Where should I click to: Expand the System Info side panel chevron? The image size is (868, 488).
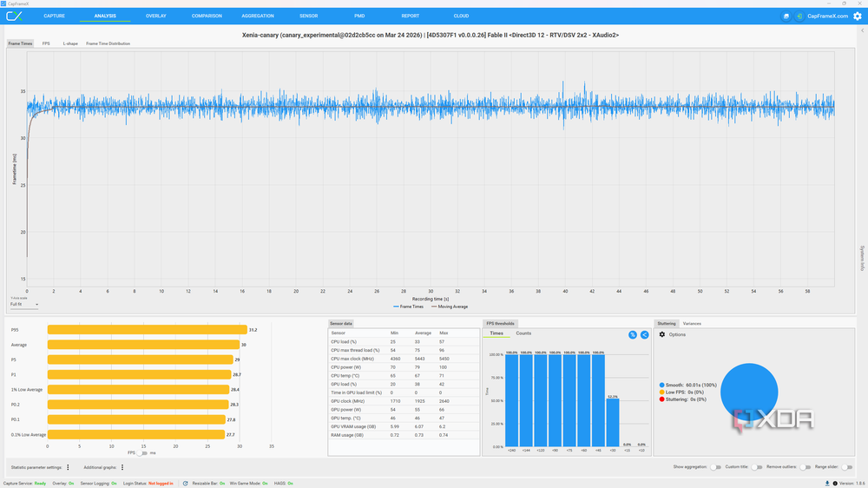point(862,30)
